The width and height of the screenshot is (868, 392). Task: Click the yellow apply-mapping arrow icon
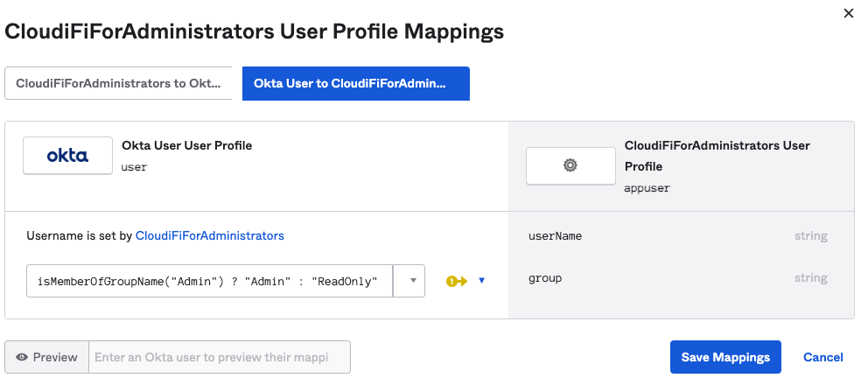point(457,281)
